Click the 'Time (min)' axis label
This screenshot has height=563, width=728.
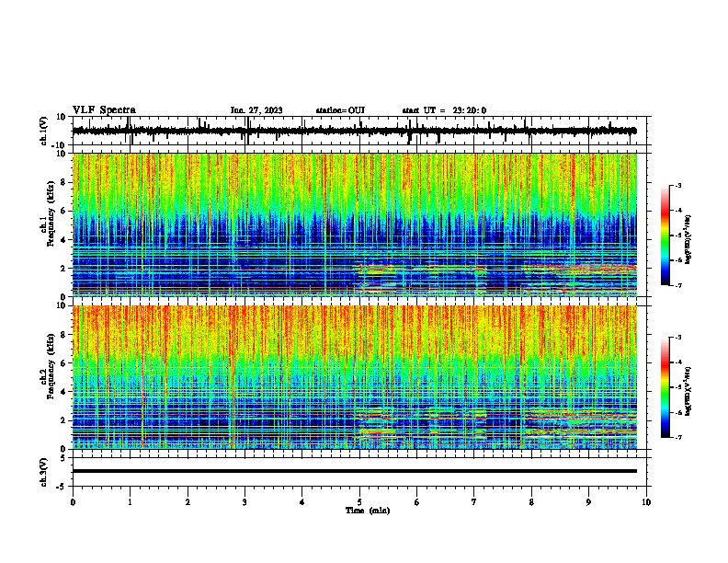pos(368,511)
